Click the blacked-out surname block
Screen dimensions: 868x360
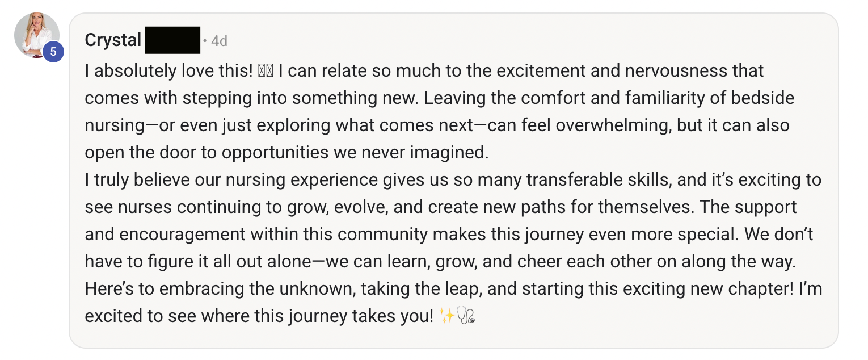pos(172,40)
